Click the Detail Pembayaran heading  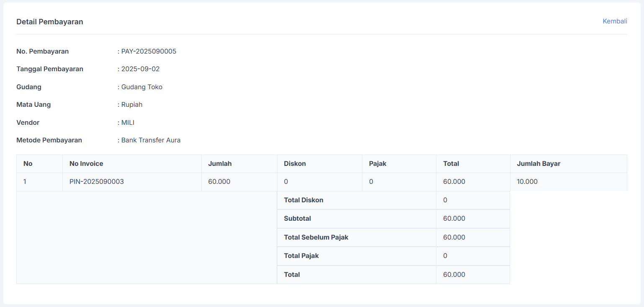click(x=50, y=22)
